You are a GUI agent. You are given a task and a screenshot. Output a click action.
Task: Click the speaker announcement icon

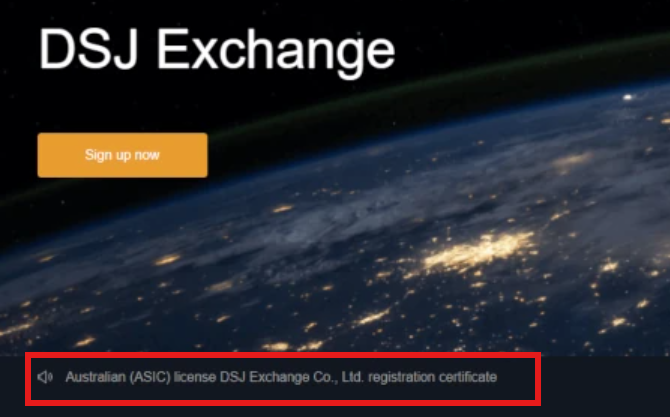(x=45, y=377)
